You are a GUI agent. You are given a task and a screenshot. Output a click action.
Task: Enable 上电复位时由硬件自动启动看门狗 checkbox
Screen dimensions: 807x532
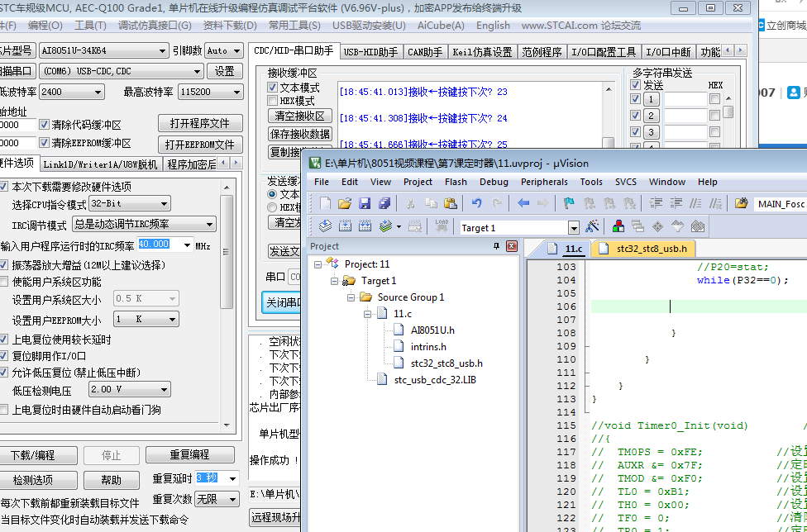pos(3,410)
